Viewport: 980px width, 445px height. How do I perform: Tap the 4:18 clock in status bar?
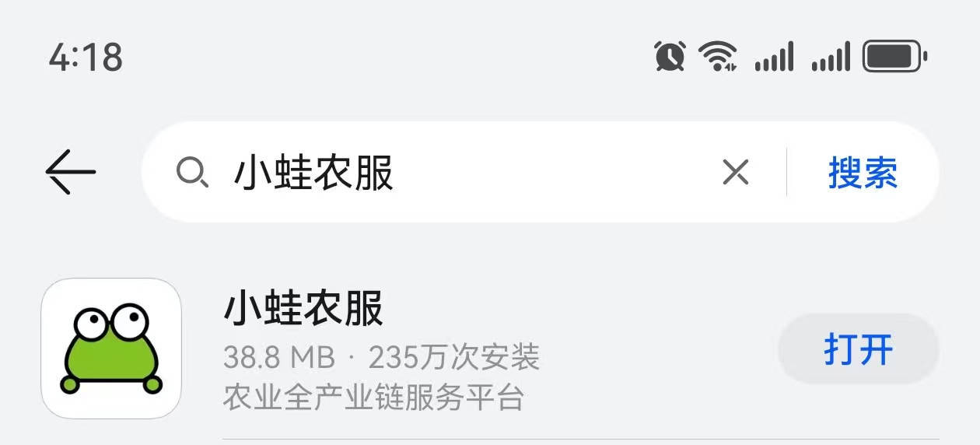coord(86,58)
